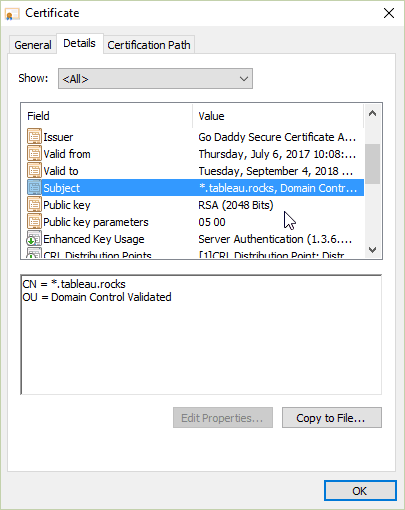
Task: Click the Enhanced Key Usage extension icon
Action: 34,239
